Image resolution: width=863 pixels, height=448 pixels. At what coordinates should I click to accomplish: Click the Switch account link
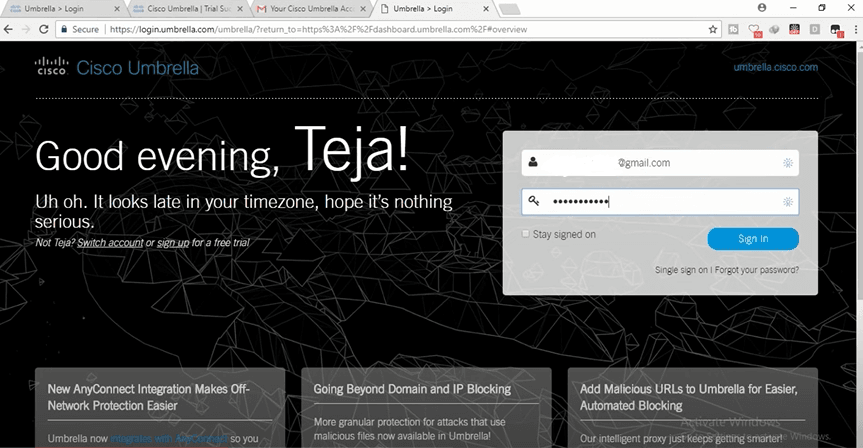[110, 243]
